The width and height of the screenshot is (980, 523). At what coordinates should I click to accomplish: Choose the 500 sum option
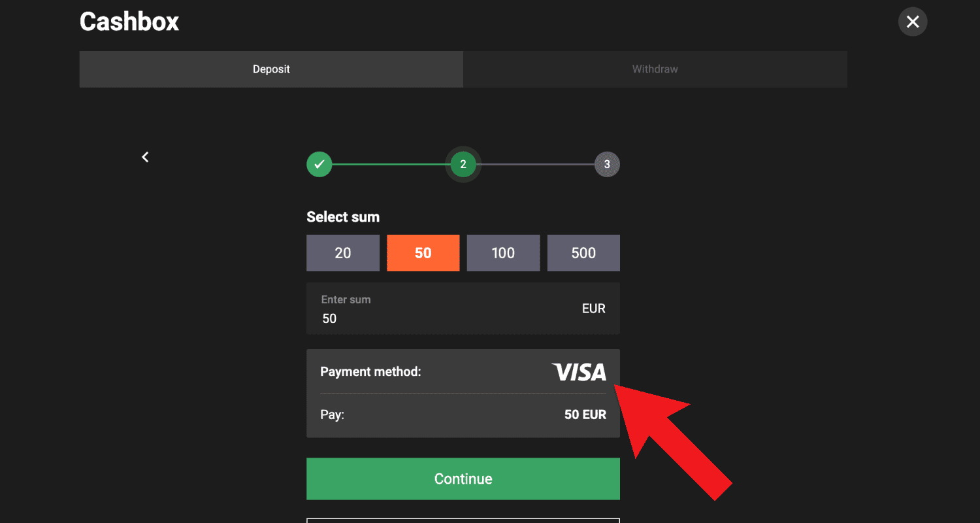click(x=583, y=253)
